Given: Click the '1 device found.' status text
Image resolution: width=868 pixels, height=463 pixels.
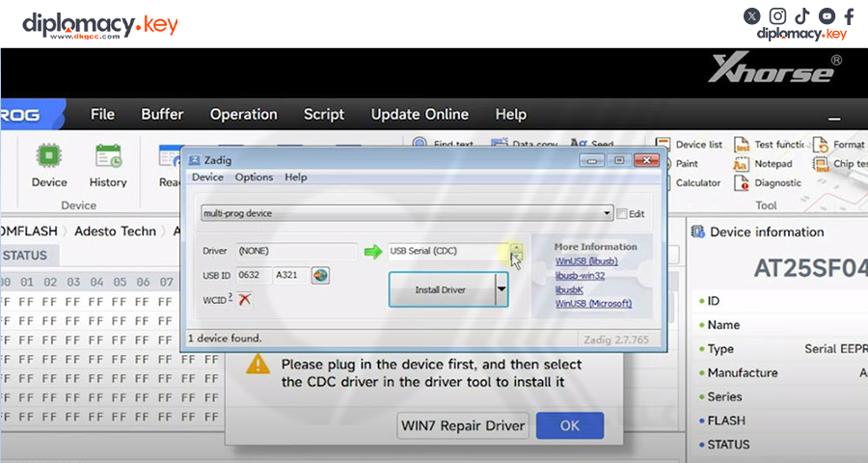Looking at the screenshot, I should (x=225, y=339).
